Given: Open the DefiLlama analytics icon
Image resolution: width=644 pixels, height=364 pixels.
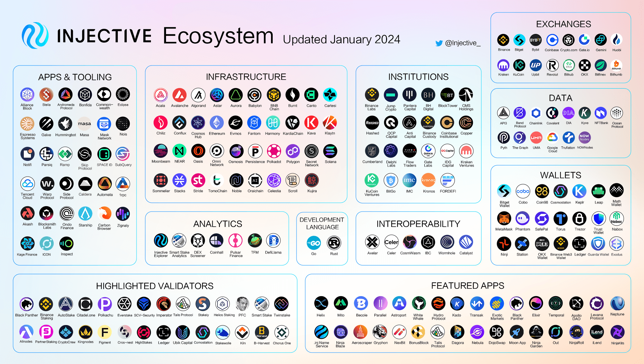Looking at the screenshot, I should (273, 241).
